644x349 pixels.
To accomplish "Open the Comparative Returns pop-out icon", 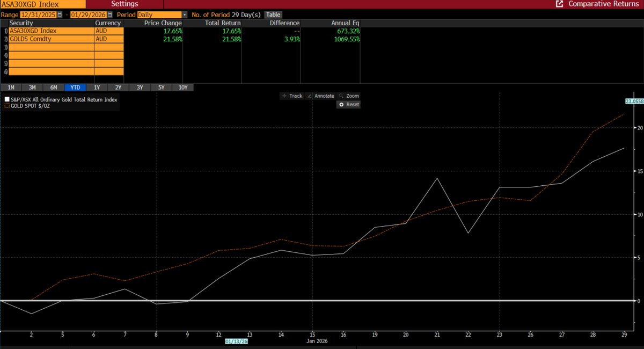I will coord(560,4).
